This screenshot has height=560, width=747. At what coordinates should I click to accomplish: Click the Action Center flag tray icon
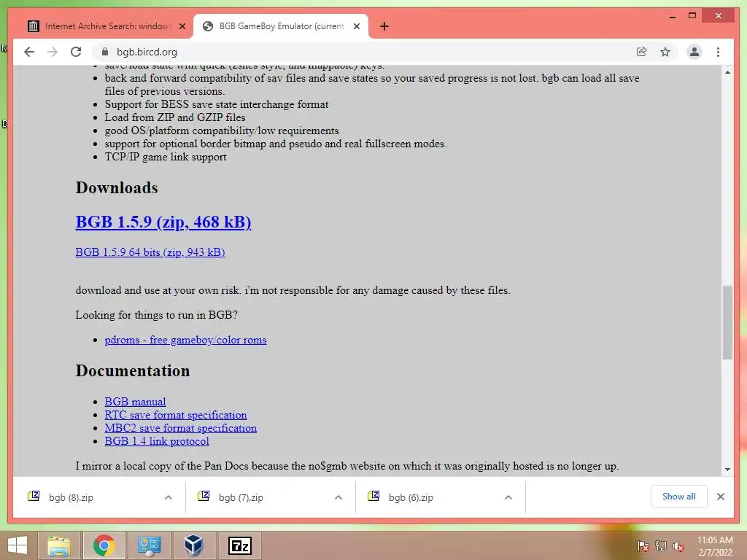pos(643,545)
